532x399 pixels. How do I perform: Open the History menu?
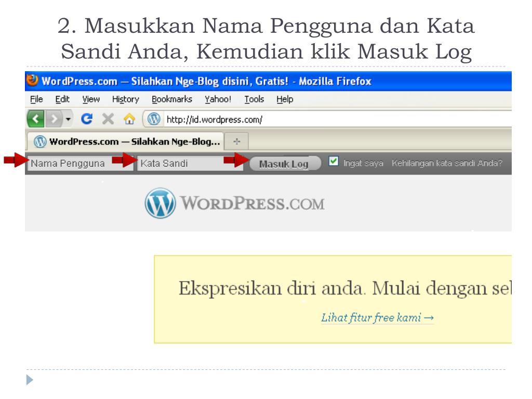tap(126, 99)
